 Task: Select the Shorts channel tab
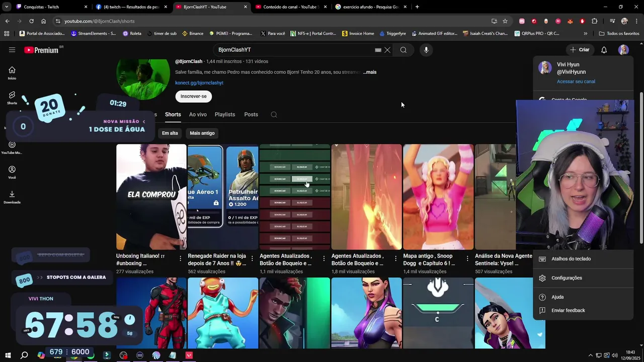pyautogui.click(x=173, y=115)
